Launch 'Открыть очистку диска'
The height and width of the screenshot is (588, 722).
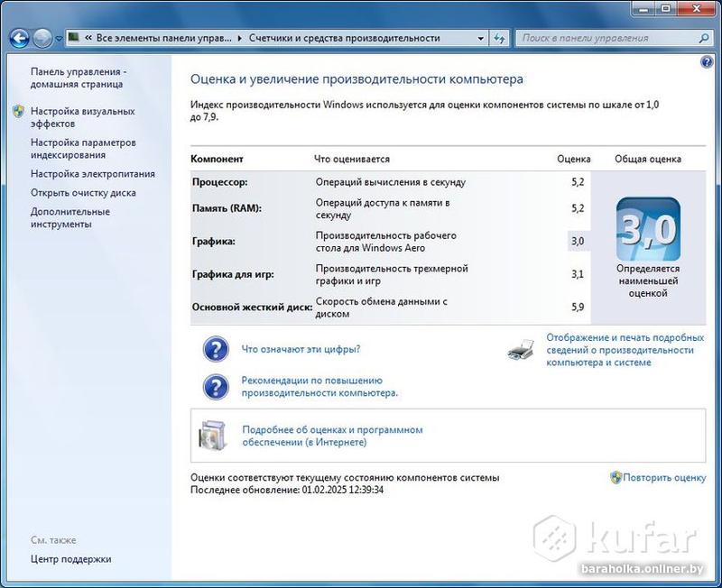click(83, 193)
